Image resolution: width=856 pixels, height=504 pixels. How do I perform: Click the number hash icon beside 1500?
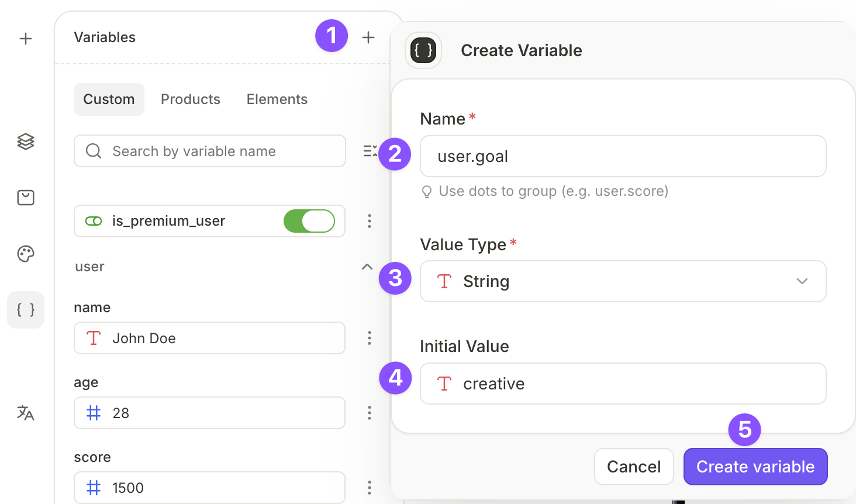point(94,488)
